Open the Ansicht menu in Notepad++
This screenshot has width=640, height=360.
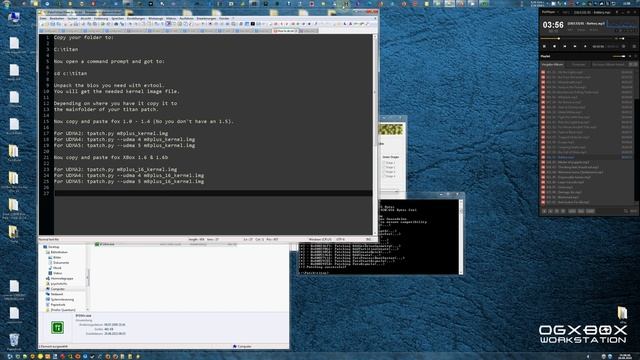tap(86, 18)
